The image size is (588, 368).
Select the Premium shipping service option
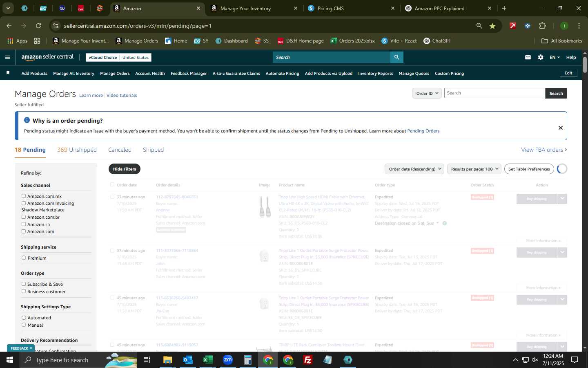pyautogui.click(x=24, y=258)
